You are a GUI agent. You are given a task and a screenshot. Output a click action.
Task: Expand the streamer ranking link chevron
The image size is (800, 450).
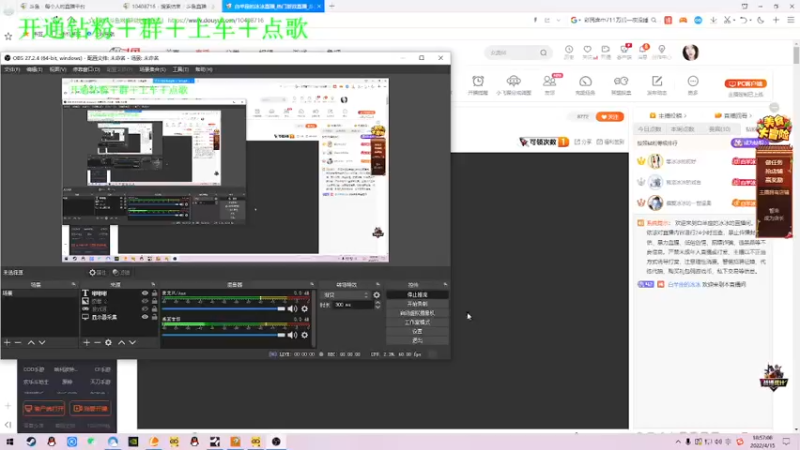coord(685,116)
